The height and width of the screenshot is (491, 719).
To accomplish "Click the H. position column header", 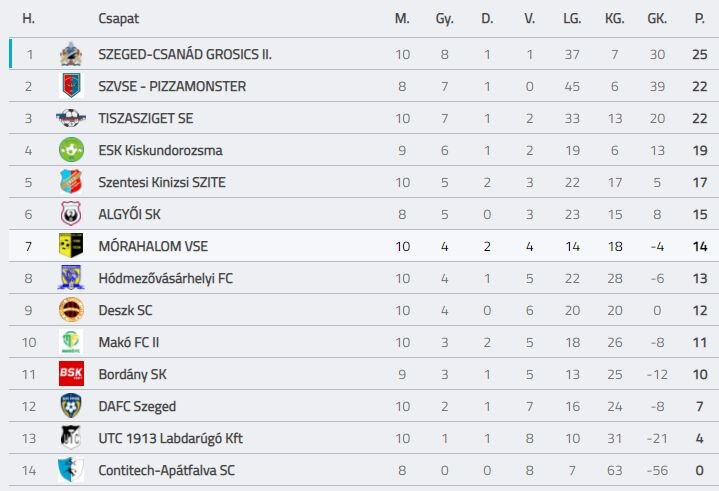I will (x=29, y=18).
